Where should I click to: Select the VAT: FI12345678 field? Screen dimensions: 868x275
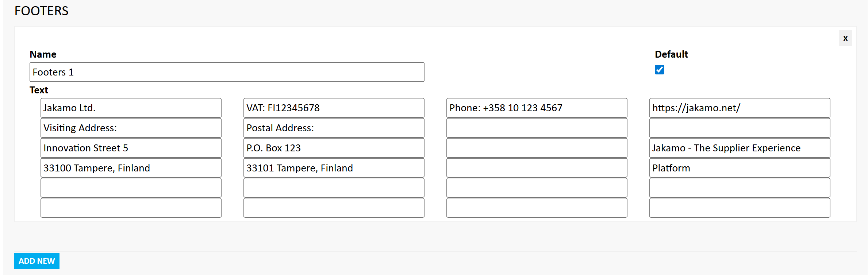[334, 108]
